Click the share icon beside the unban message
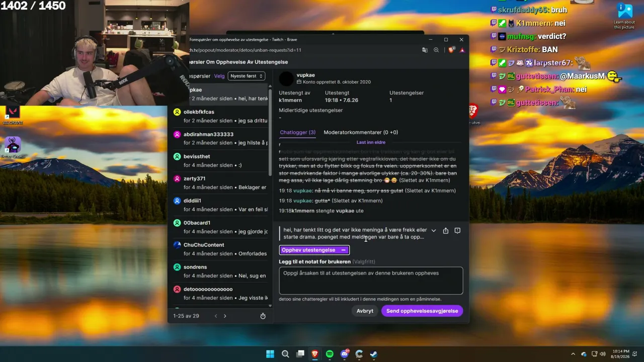644x362 pixels. point(446,231)
